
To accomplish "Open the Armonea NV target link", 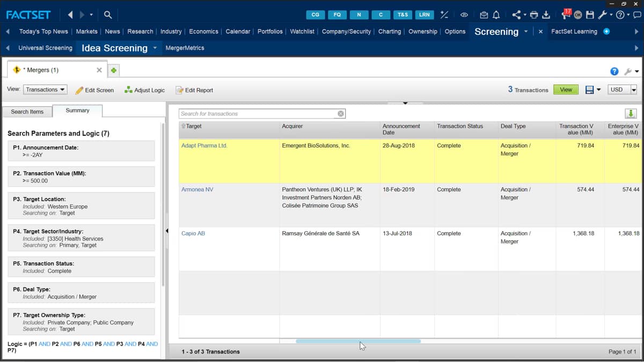I will coord(197,190).
